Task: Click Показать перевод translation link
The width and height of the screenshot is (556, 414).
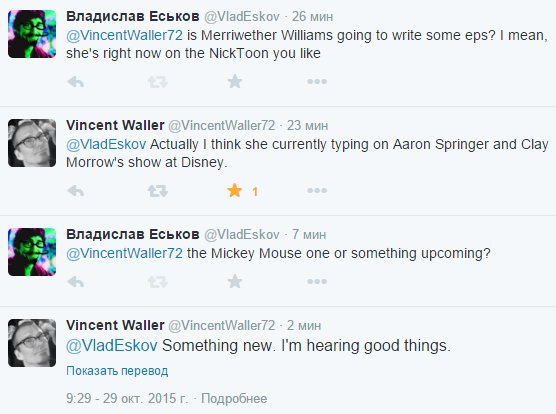Action: coord(117,371)
